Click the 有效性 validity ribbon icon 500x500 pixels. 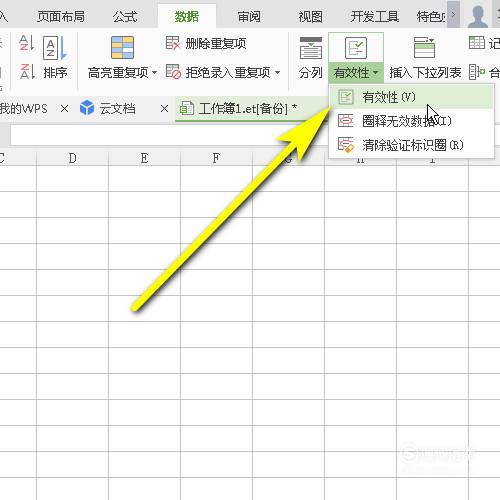[356, 48]
